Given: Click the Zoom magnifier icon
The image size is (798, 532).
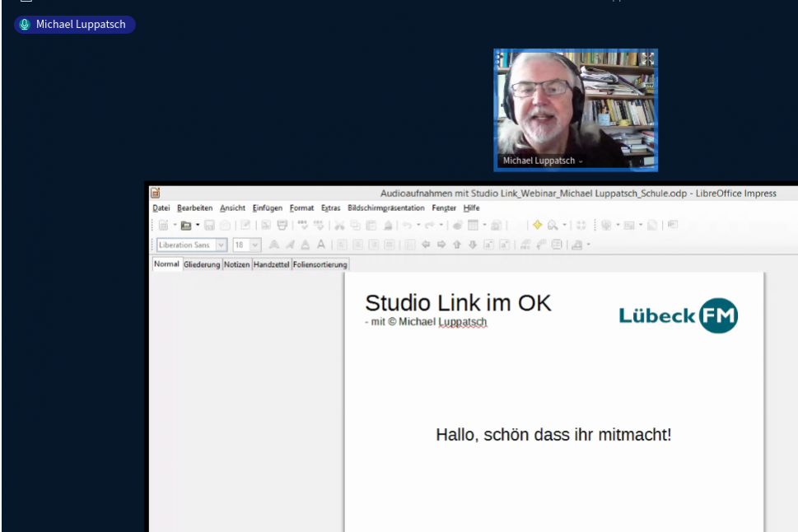Looking at the screenshot, I should (553, 225).
